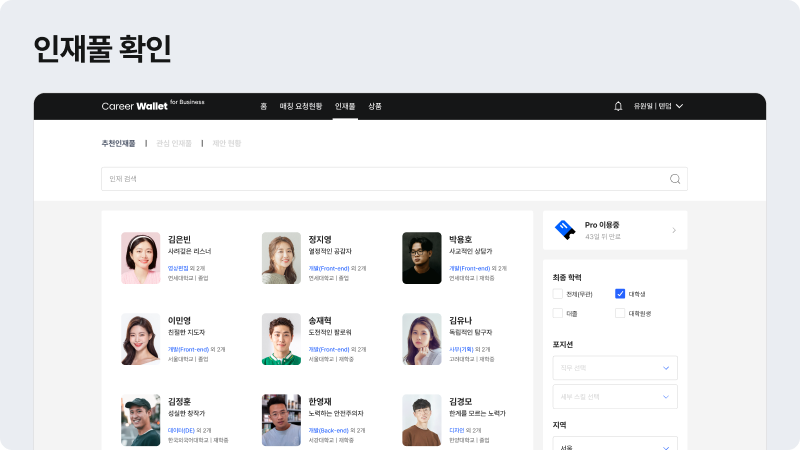Click the tagline 노력하는 안전주의자
Image resolution: width=800 pixels, height=450 pixels.
point(336,414)
